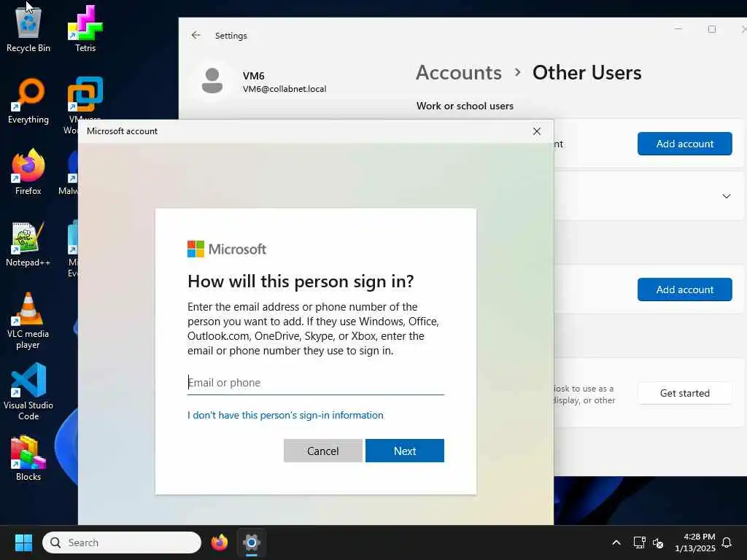Open the Recycle Bin desktop icon
This screenshot has width=747, height=560.
tap(28, 29)
